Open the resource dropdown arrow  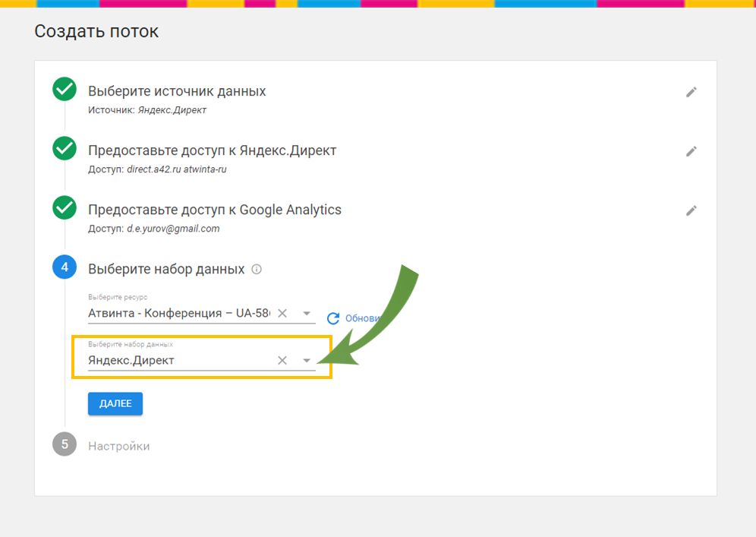(307, 313)
